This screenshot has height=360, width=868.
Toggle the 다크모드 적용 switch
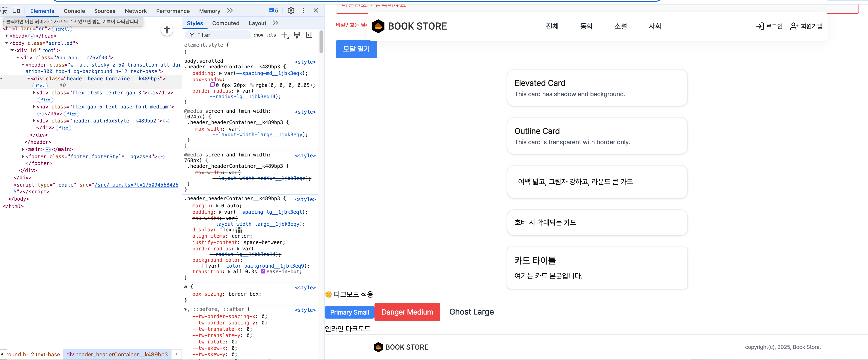[x=349, y=294]
